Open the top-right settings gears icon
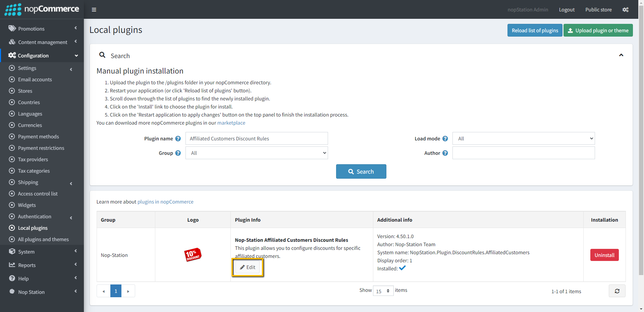Image resolution: width=644 pixels, height=312 pixels. [626, 10]
